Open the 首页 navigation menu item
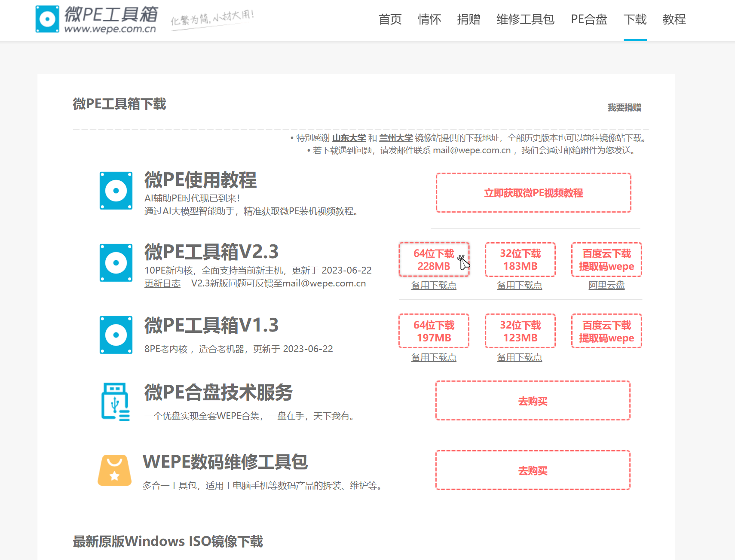Screen dimensions: 735x560 pos(390,19)
